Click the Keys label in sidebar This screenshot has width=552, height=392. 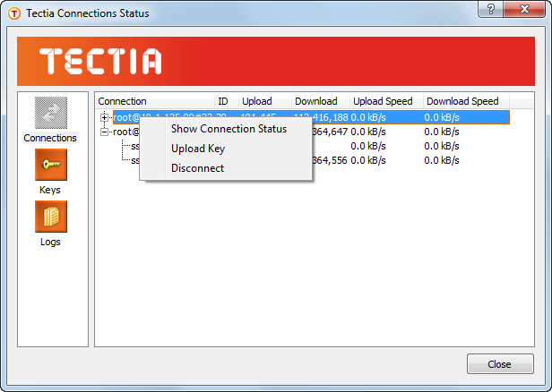[50, 190]
